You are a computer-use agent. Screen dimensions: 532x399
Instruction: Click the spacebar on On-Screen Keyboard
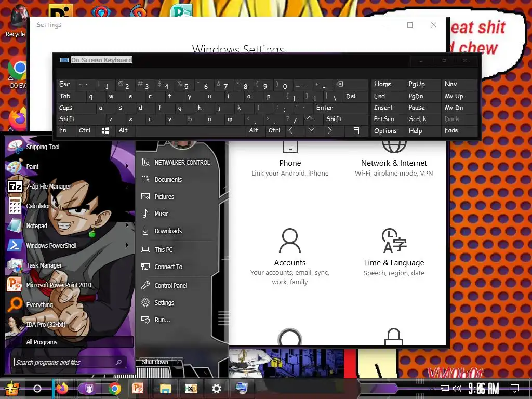tap(190, 130)
